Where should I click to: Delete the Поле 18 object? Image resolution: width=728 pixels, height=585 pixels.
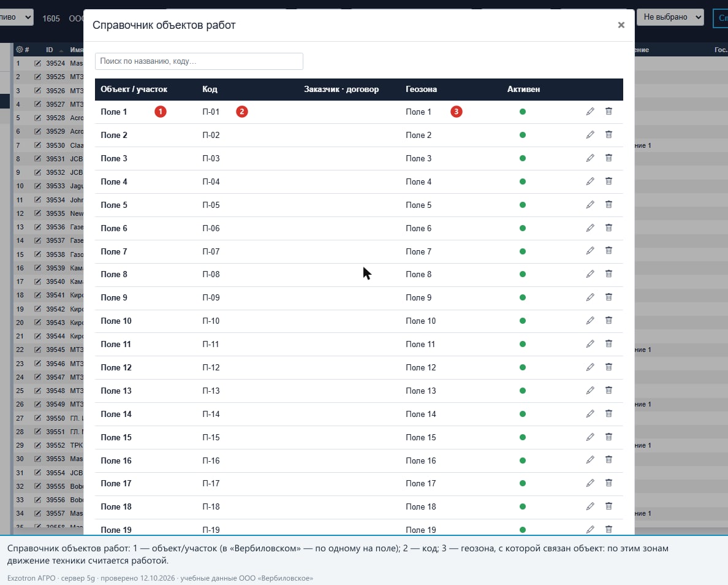pyautogui.click(x=609, y=507)
